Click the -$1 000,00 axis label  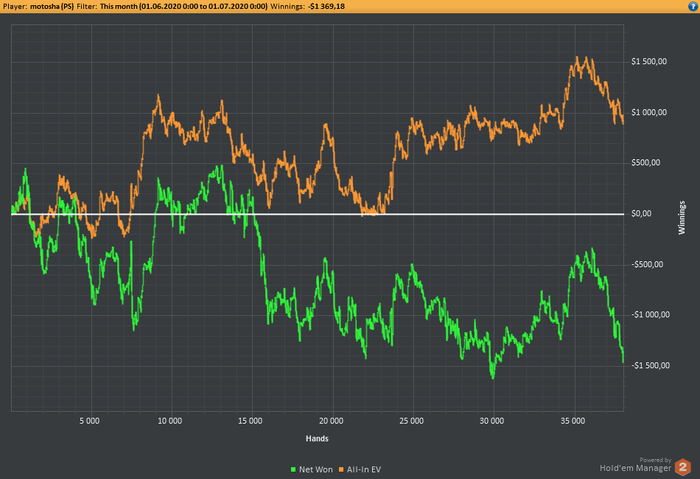(650, 315)
